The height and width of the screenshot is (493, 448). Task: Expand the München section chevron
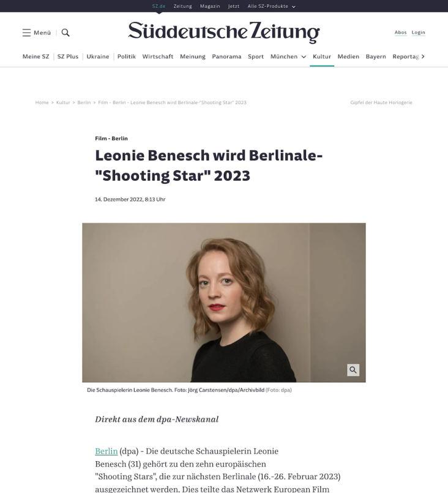click(304, 56)
